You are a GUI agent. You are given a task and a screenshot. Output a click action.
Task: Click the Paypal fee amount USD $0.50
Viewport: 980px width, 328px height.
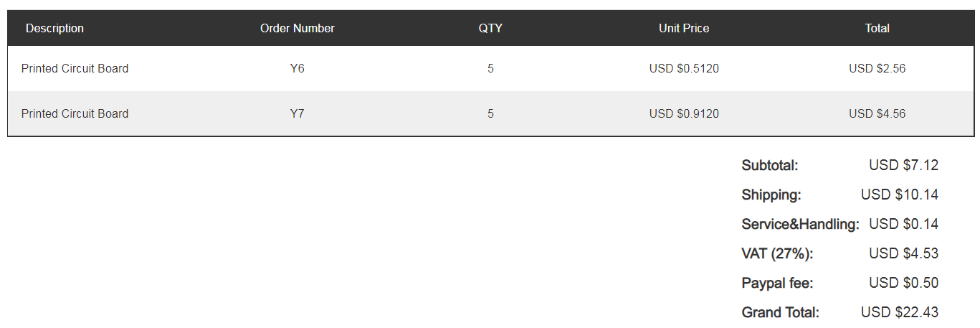(x=903, y=283)
